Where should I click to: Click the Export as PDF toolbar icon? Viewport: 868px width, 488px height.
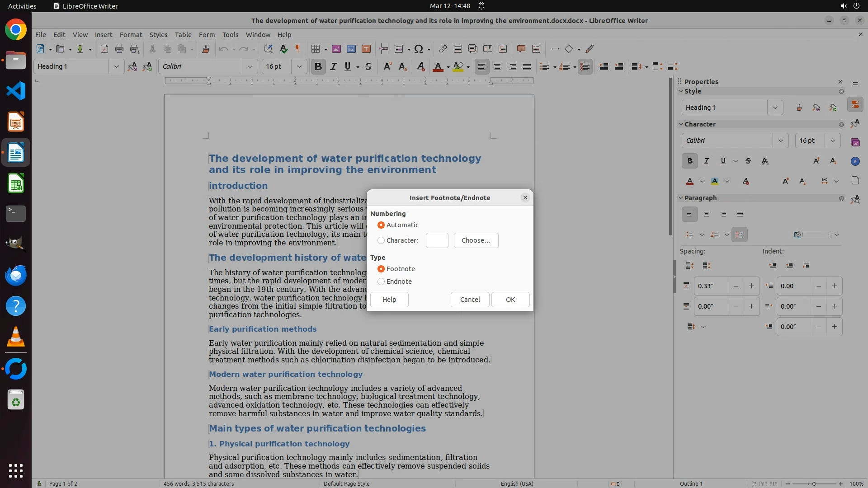[104, 49]
